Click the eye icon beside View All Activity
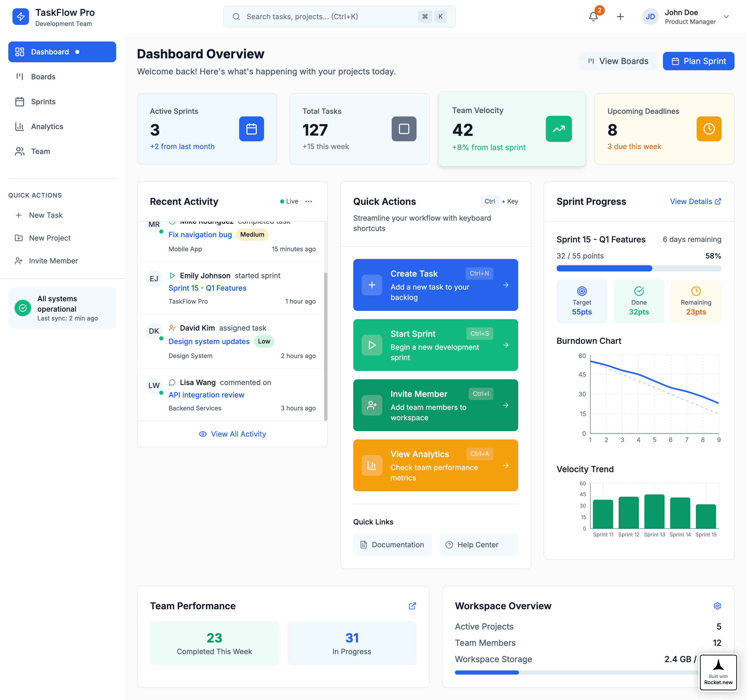 coord(203,434)
